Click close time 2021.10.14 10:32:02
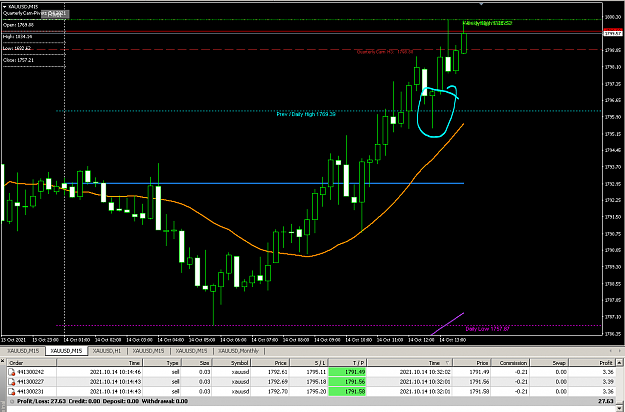Viewport: 625px width, 412px height. (x=425, y=372)
